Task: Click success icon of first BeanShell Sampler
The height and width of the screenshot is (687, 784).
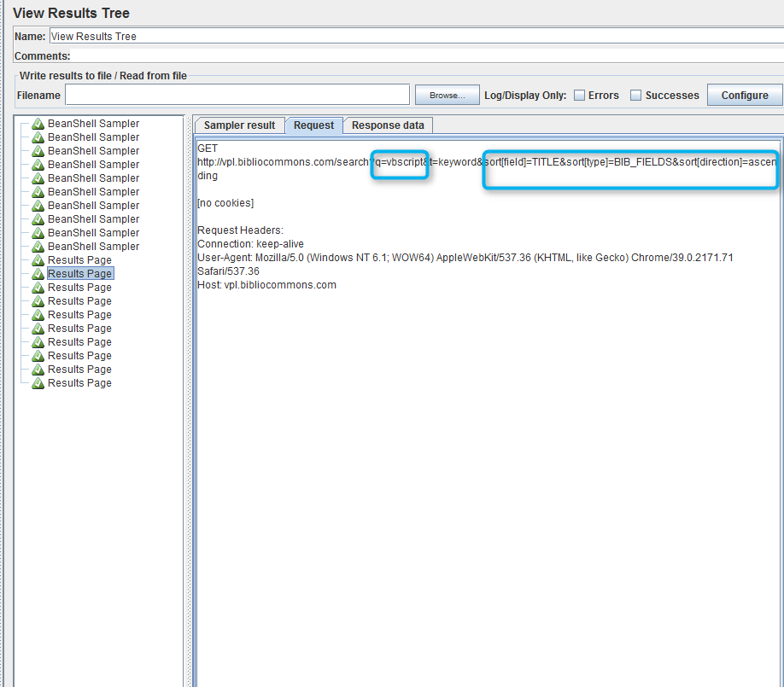Action: pyautogui.click(x=38, y=124)
